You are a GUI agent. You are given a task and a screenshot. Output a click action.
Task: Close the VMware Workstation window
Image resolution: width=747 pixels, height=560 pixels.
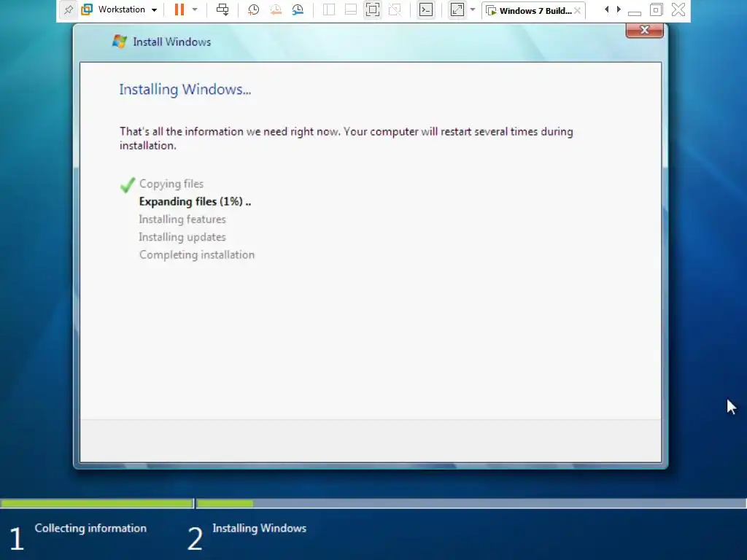(x=678, y=9)
